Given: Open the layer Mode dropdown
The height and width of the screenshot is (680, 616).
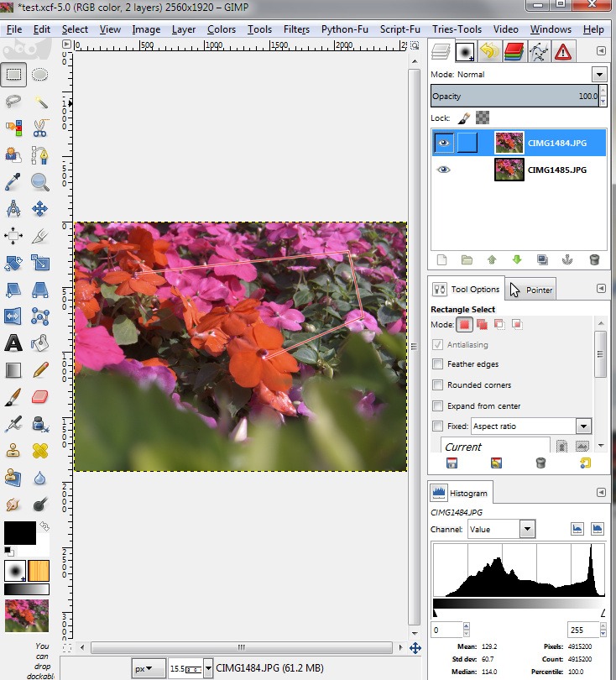Looking at the screenshot, I should (599, 75).
